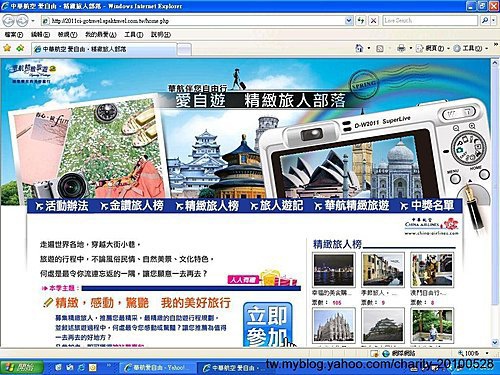
Task: Click the Windows 開始 Start button
Action: tap(22, 367)
